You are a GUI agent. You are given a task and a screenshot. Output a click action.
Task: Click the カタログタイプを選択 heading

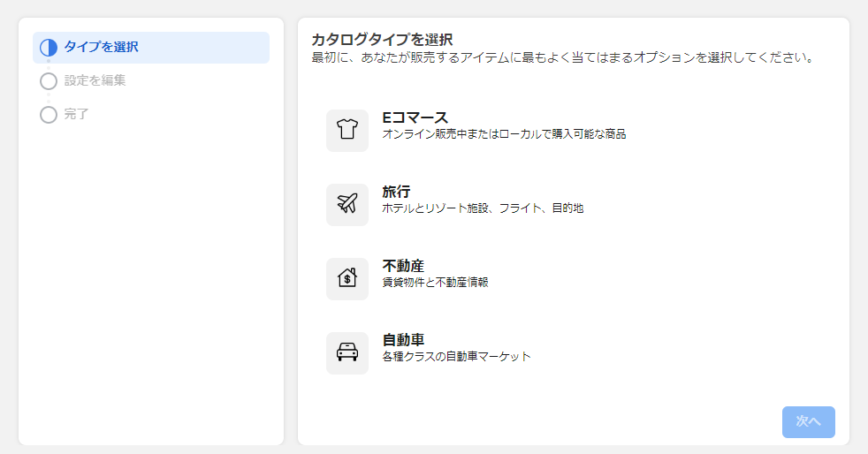[382, 40]
